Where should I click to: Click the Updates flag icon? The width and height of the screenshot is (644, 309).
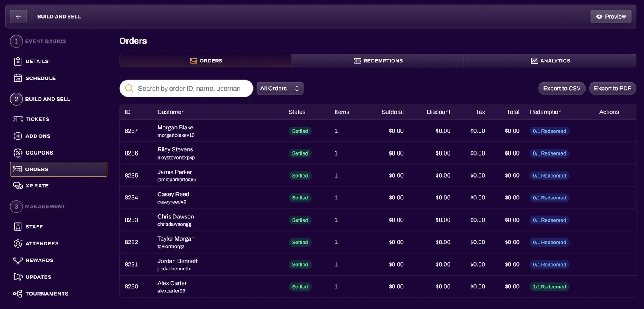tap(18, 277)
